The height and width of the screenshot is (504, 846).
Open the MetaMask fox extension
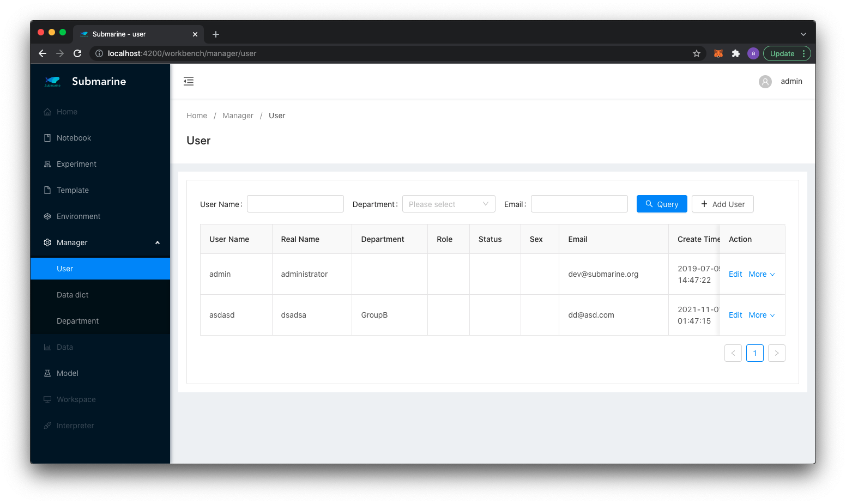(718, 53)
